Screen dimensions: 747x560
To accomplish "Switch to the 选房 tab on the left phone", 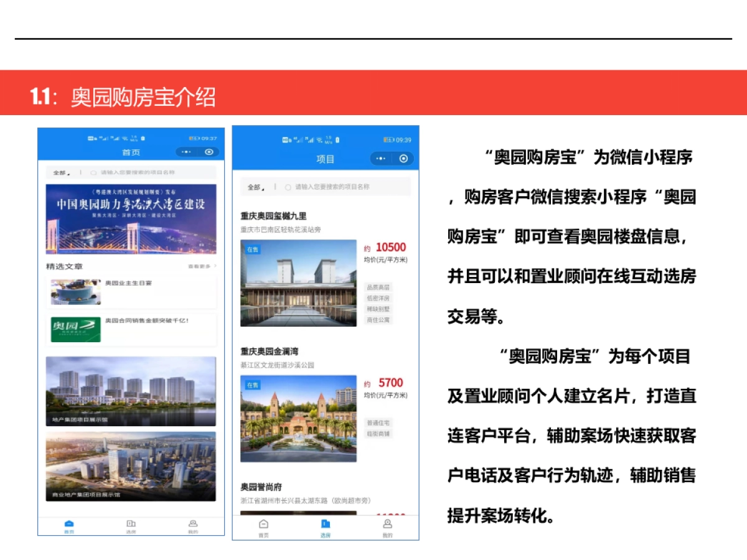I will coord(130,525).
